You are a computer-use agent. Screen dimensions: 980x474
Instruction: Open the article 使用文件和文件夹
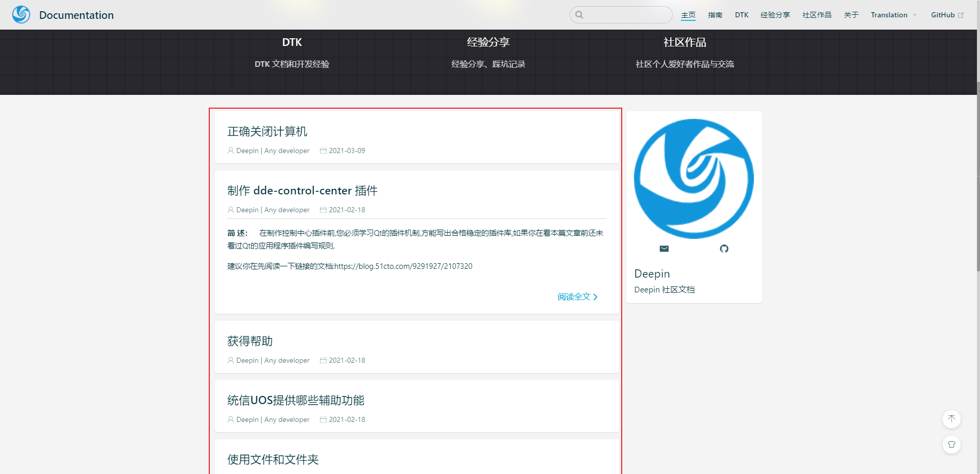(x=273, y=460)
